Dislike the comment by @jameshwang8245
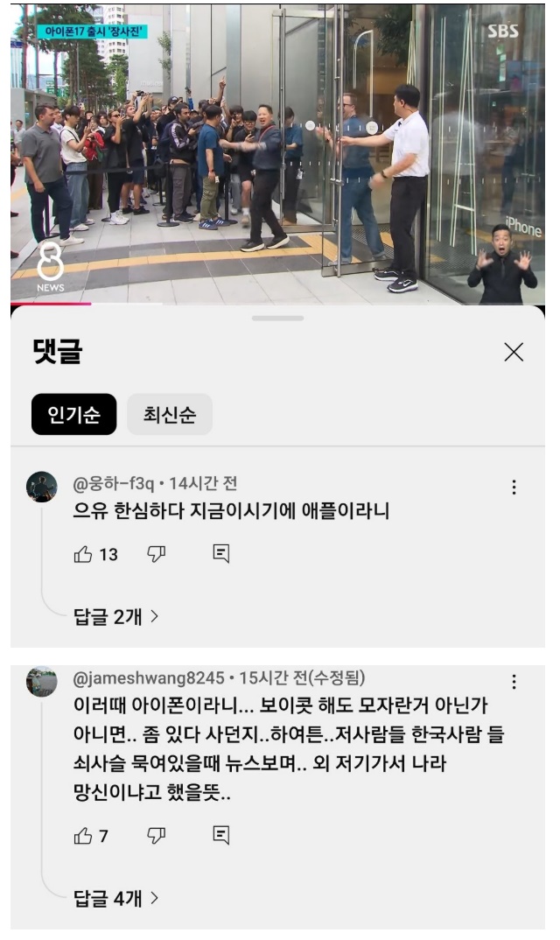 coord(157,835)
